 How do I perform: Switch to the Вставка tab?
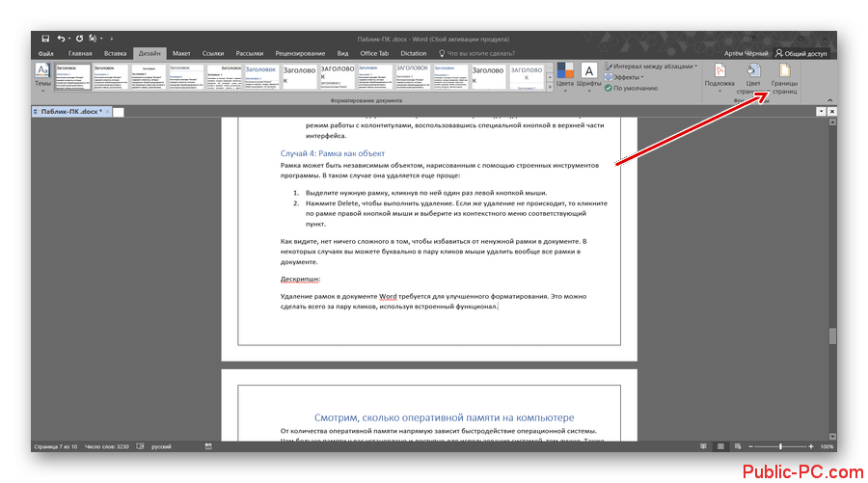[115, 54]
